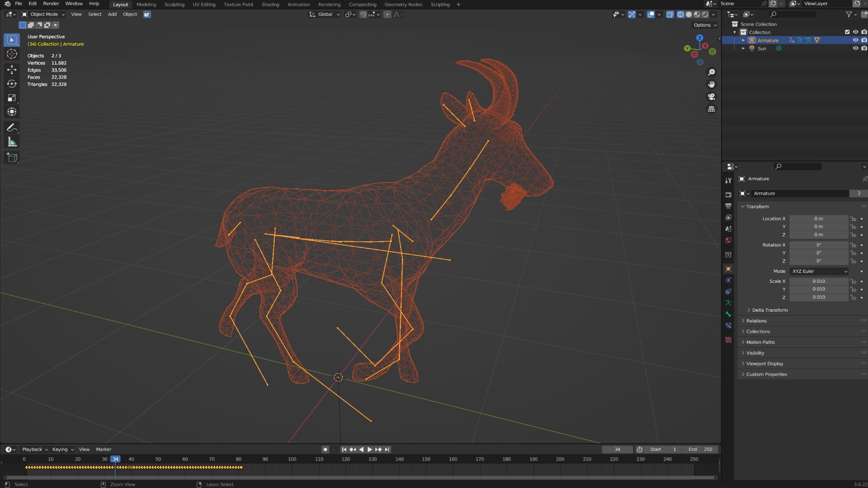Select the Cursor tool in toolbar
Image resolution: width=868 pixels, height=488 pixels.
(x=12, y=54)
